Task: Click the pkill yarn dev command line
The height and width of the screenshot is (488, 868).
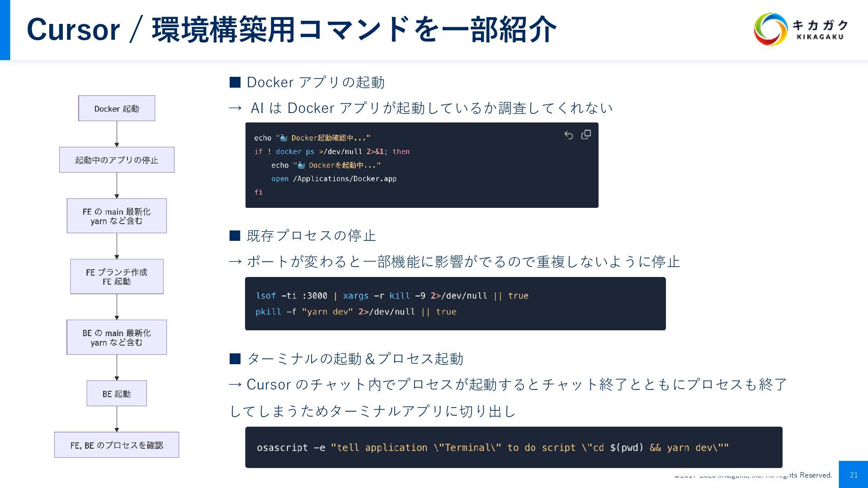Action: 355,312
